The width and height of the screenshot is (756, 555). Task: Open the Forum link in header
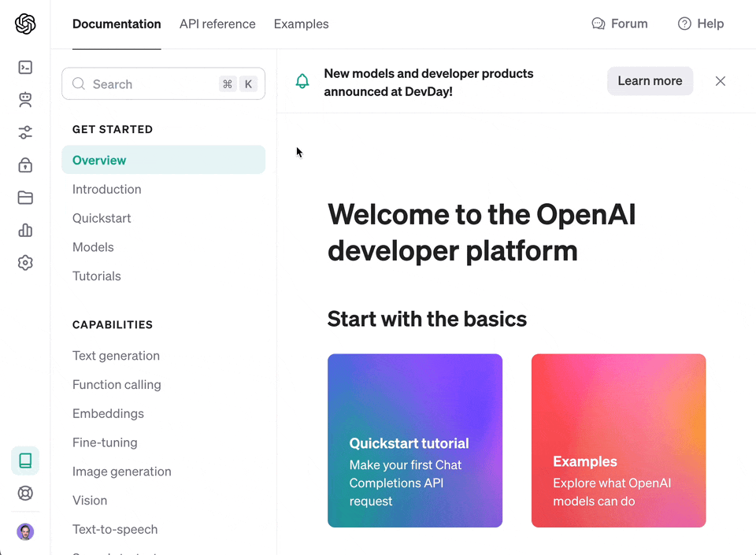click(x=620, y=24)
